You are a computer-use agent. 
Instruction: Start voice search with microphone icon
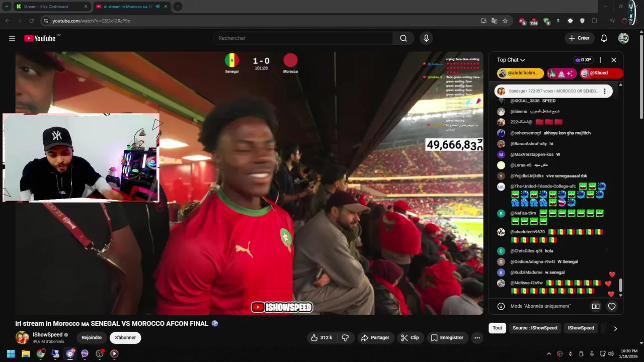(x=426, y=38)
